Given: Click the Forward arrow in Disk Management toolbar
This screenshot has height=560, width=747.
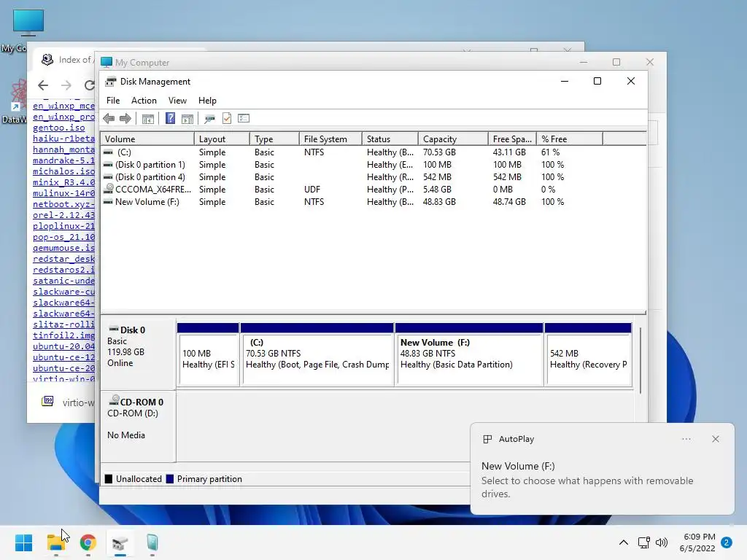Looking at the screenshot, I should pos(125,119).
